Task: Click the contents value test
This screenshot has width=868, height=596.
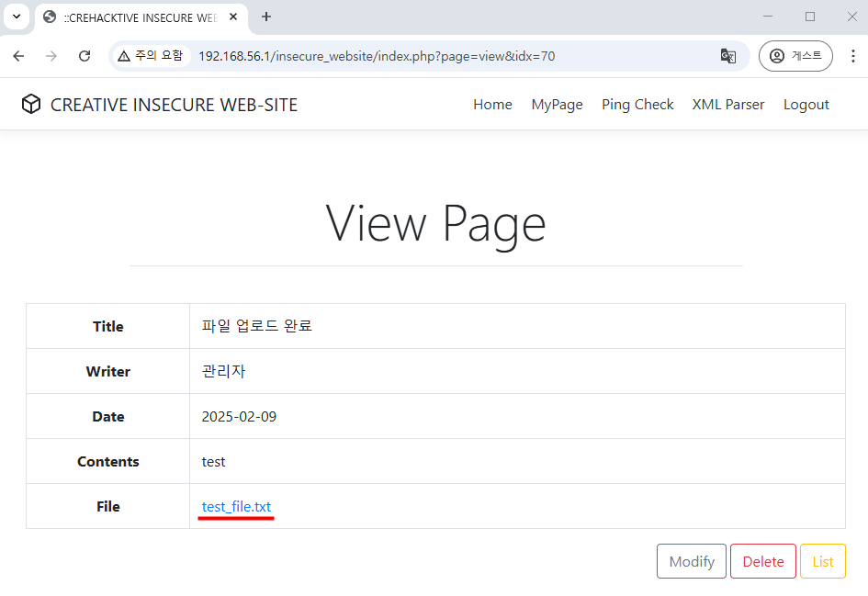Action: pos(214,462)
